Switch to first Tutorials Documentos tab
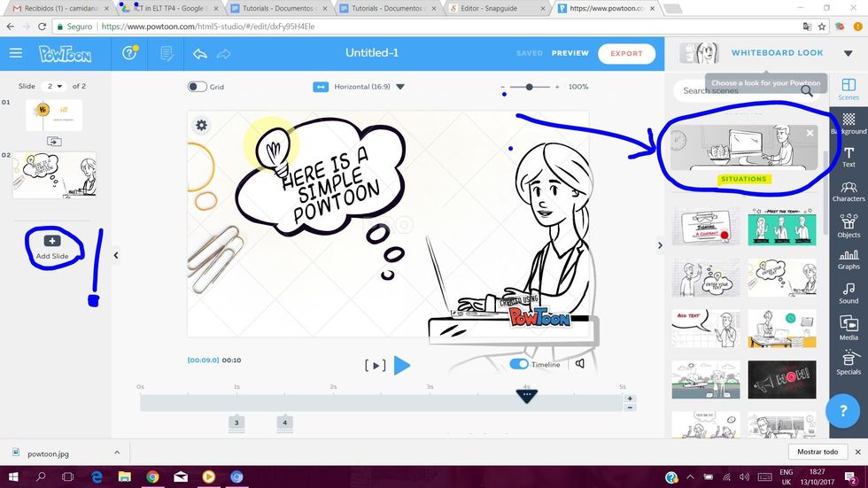The height and width of the screenshot is (488, 868). (x=278, y=8)
